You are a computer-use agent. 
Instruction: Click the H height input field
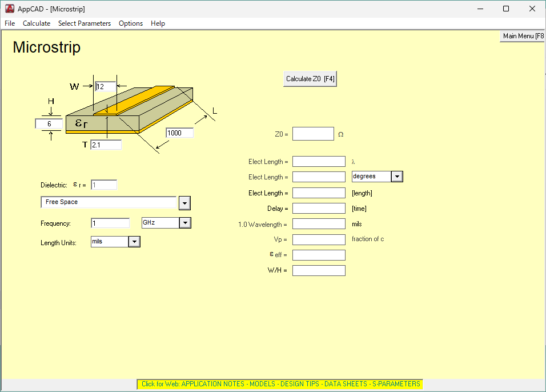pos(49,123)
